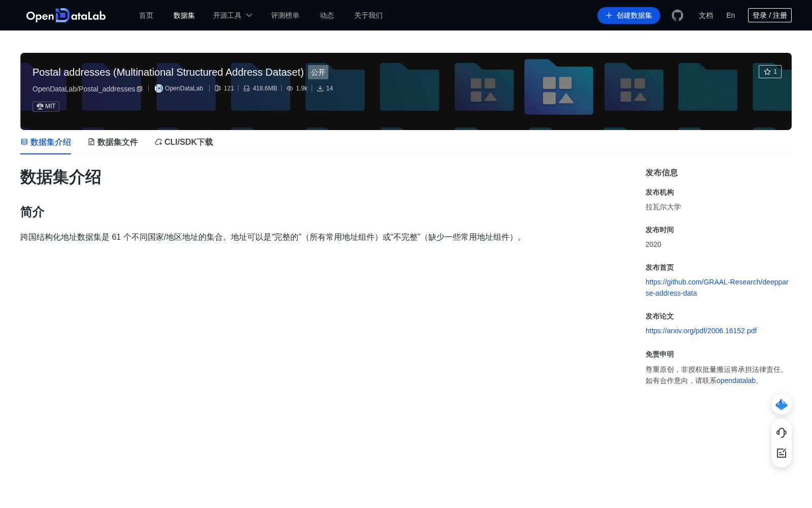Click the 发布信息 heading

point(662,173)
